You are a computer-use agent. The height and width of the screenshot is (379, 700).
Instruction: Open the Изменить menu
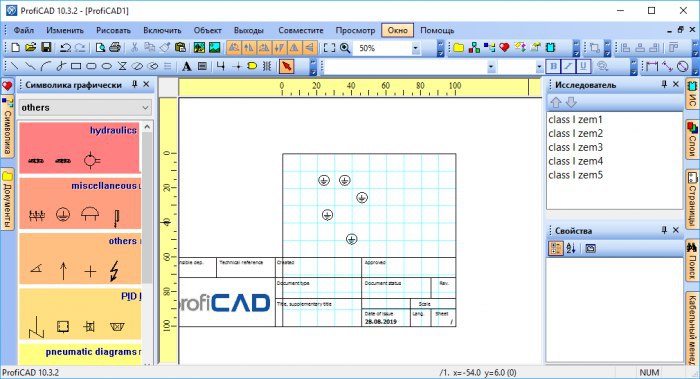coord(65,30)
